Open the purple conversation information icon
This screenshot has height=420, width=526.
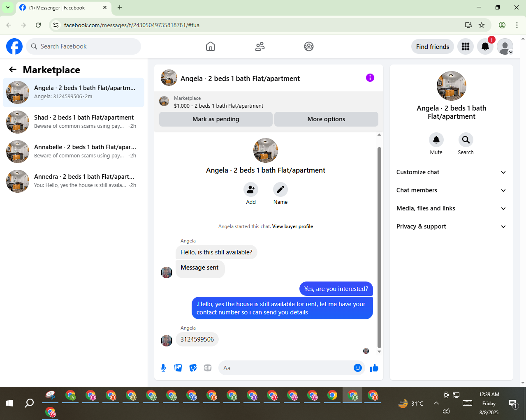pyautogui.click(x=370, y=78)
